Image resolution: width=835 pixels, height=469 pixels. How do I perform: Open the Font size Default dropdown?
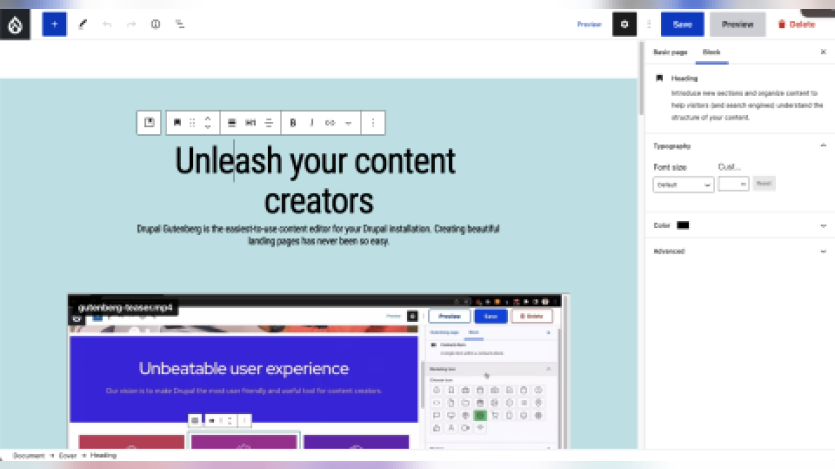pos(683,185)
